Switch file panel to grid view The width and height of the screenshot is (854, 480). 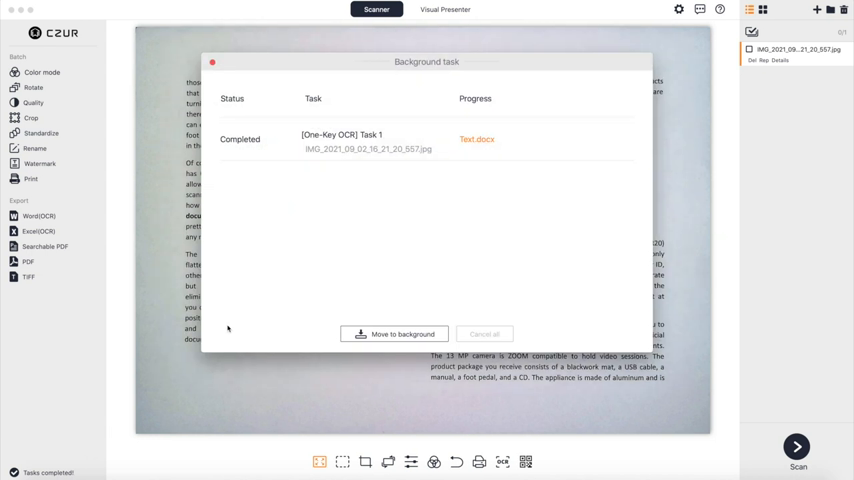[763, 9]
